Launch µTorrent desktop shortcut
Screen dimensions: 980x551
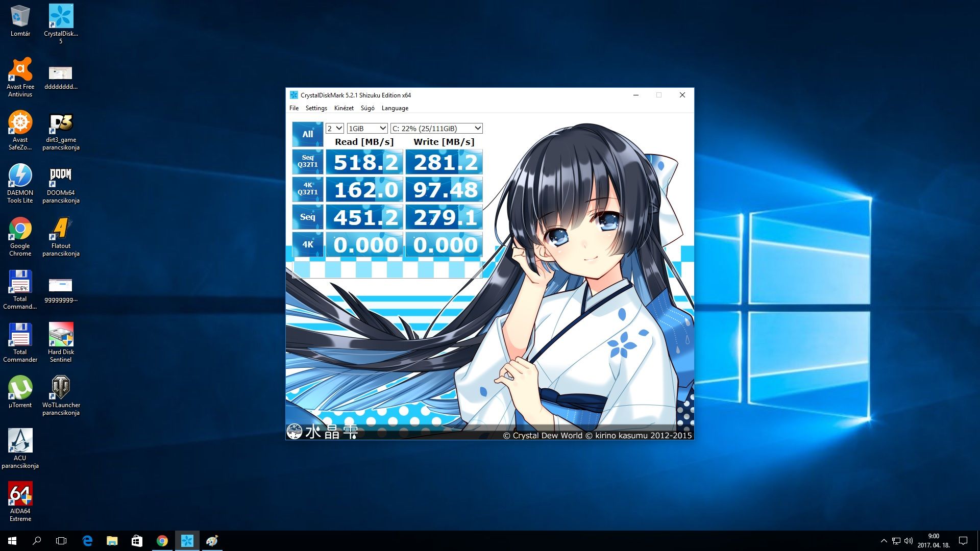point(20,392)
